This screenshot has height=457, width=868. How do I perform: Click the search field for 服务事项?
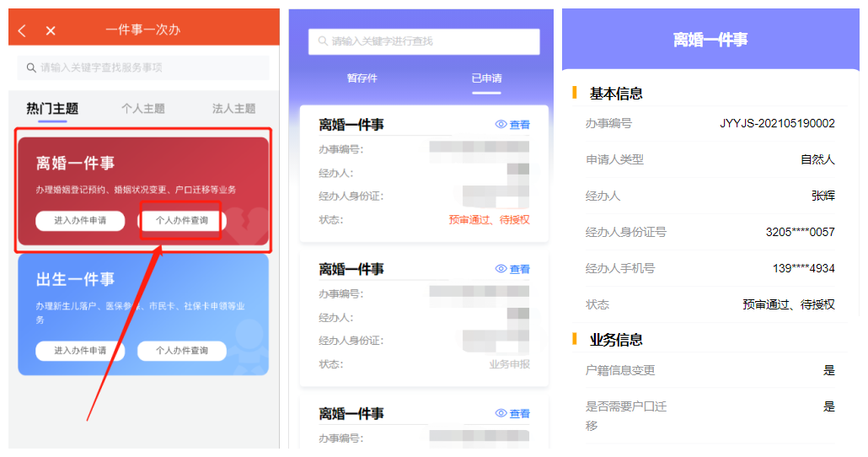(142, 67)
